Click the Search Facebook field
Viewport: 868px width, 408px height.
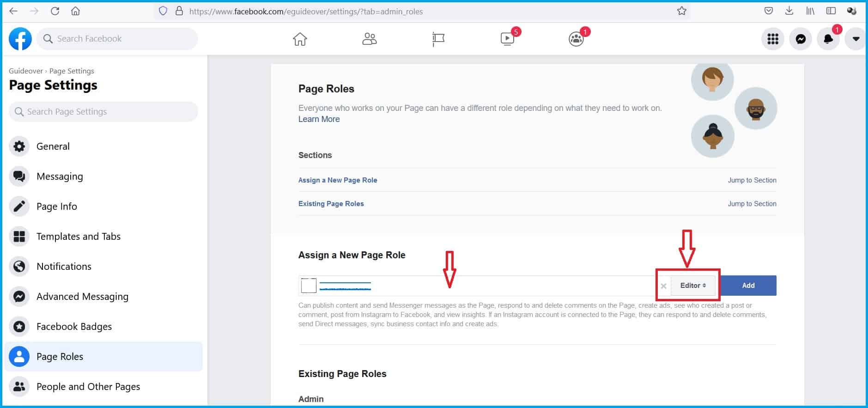click(x=117, y=39)
